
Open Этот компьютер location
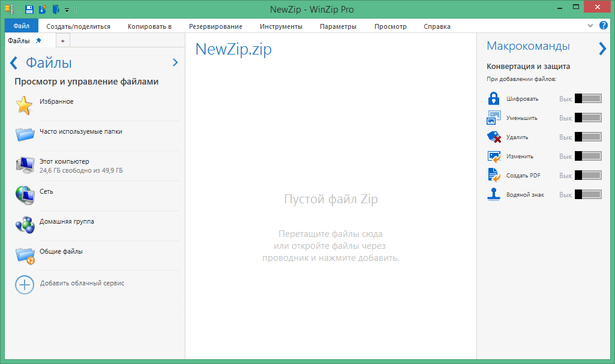pos(97,166)
